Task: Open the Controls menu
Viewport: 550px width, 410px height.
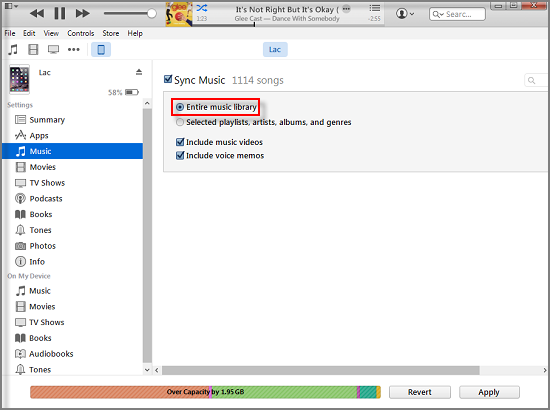Action: (81, 33)
